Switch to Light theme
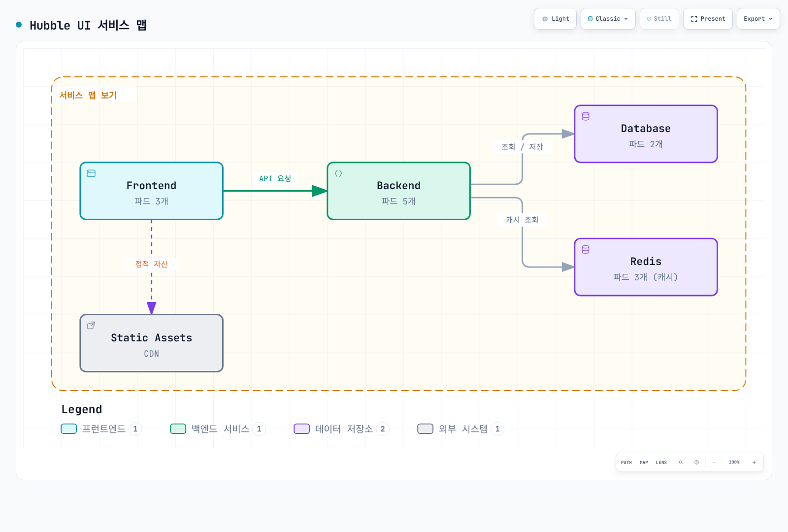Screen dimensions: 788x532 click(555, 19)
